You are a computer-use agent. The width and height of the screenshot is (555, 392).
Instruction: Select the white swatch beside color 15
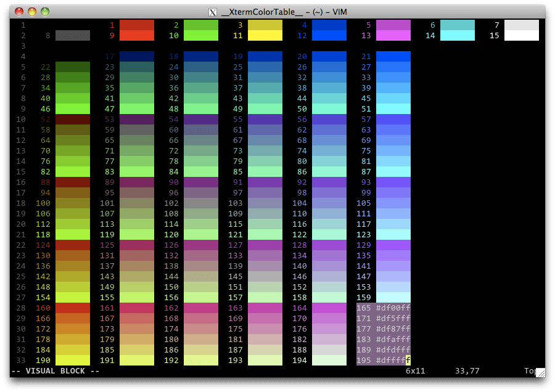click(x=523, y=36)
